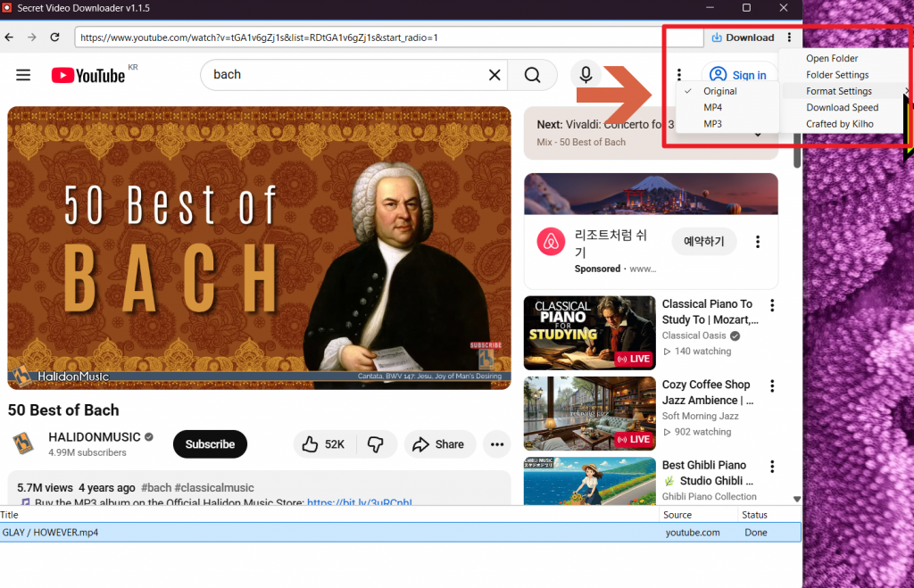Open the Airbnb sponsored banner image

point(651,194)
